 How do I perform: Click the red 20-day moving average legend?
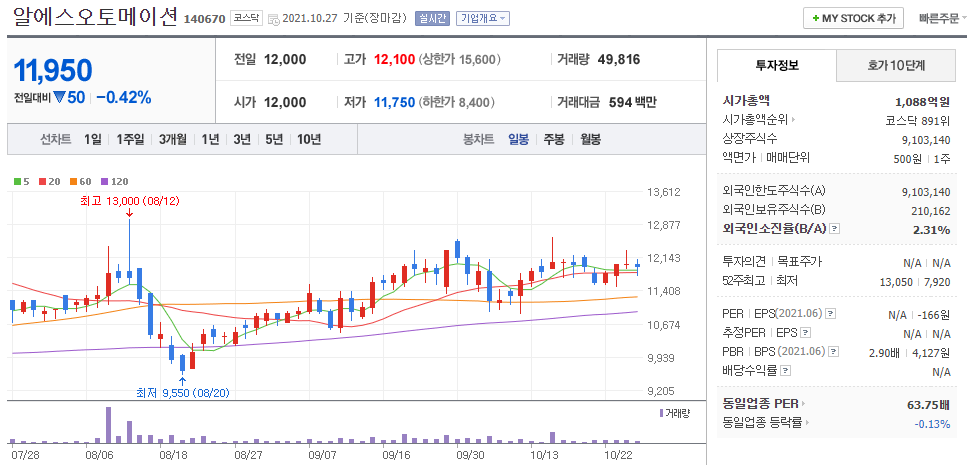point(48,182)
